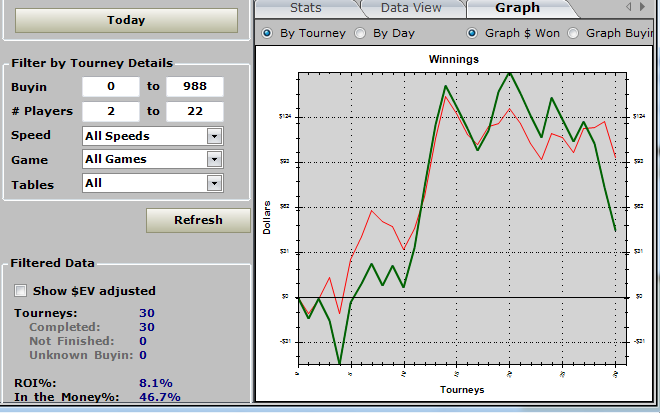Enable Show $EV adjusted checkbox
Image resolution: width=660 pixels, height=413 pixels.
tap(20, 291)
